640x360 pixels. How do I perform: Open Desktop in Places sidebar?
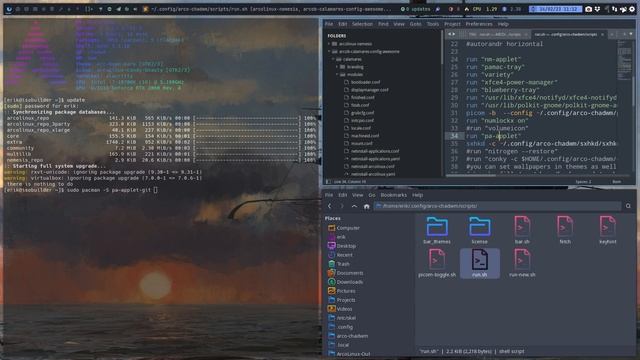pos(342,246)
